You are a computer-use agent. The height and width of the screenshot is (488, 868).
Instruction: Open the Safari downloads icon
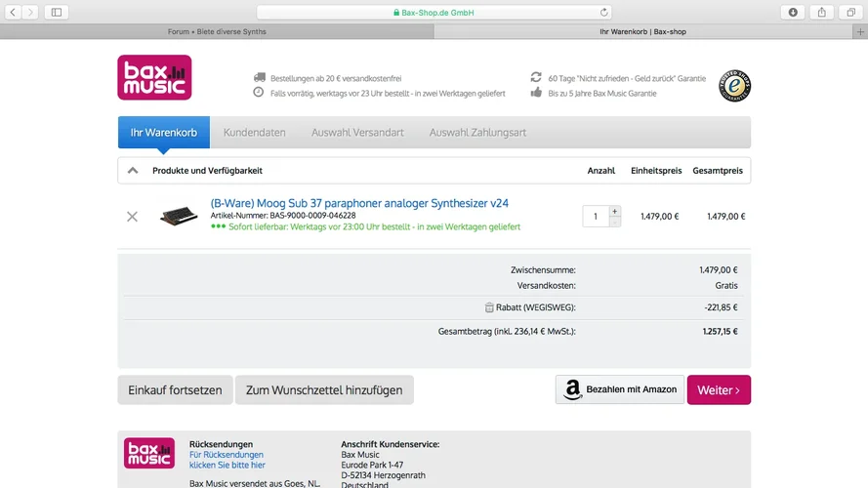click(x=793, y=12)
